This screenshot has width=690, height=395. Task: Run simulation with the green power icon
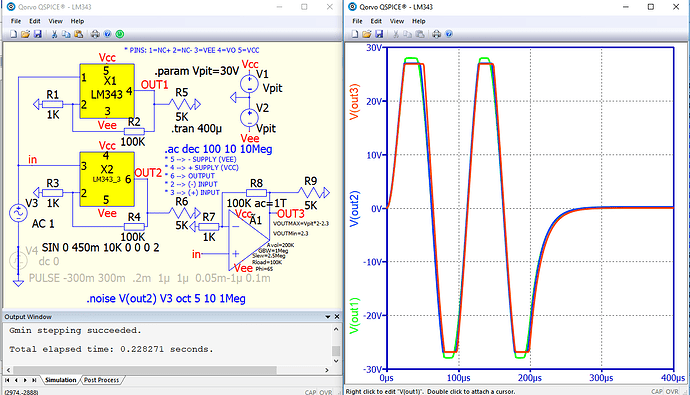click(x=120, y=34)
